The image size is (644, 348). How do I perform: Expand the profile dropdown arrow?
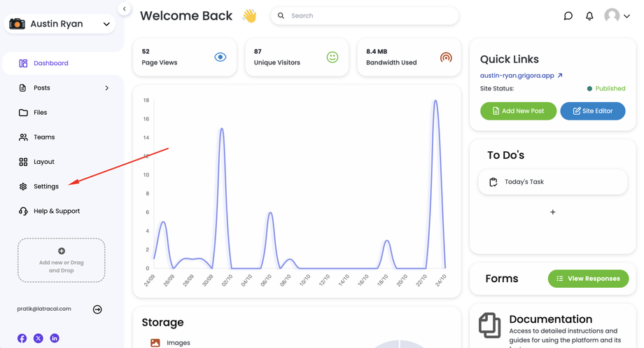pos(626,16)
